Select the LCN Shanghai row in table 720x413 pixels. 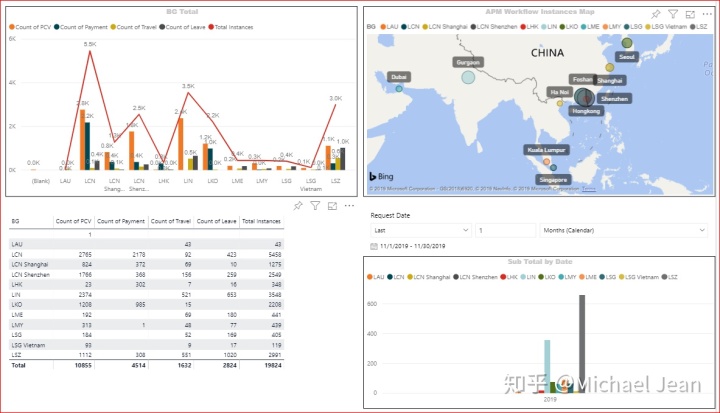(146, 264)
